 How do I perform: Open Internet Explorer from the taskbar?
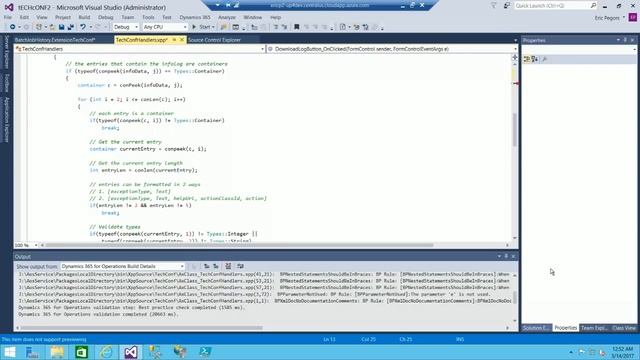coord(106,352)
